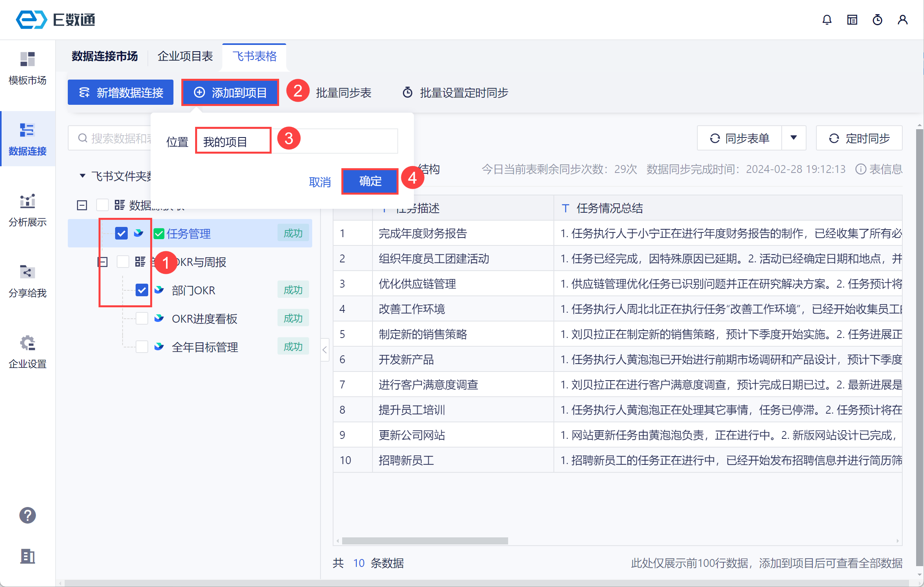The image size is (924, 587).
Task: Open dropdown arrow next to 同步表单
Action: point(794,138)
